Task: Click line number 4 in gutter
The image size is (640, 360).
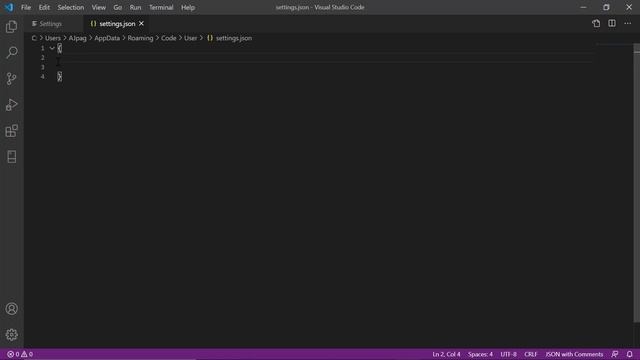Action: point(42,76)
